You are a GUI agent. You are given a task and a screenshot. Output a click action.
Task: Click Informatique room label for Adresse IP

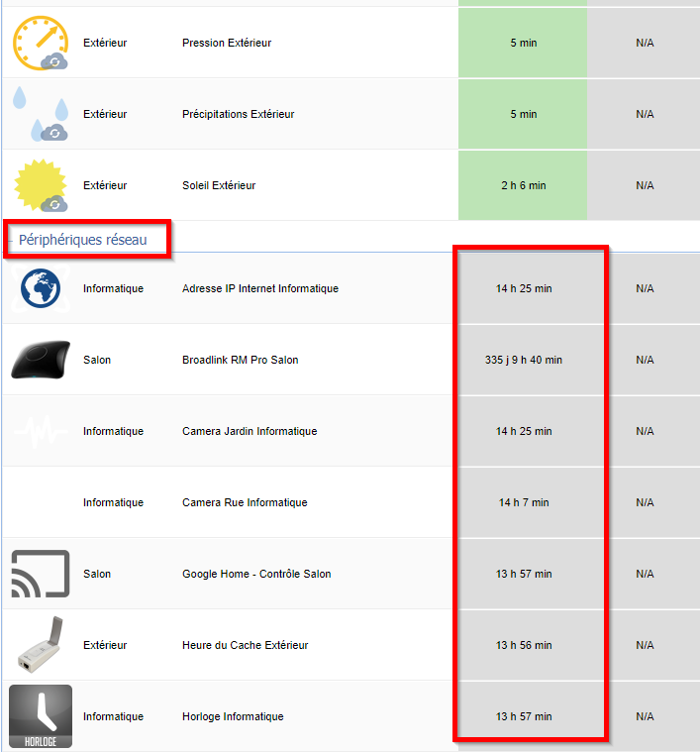click(113, 288)
